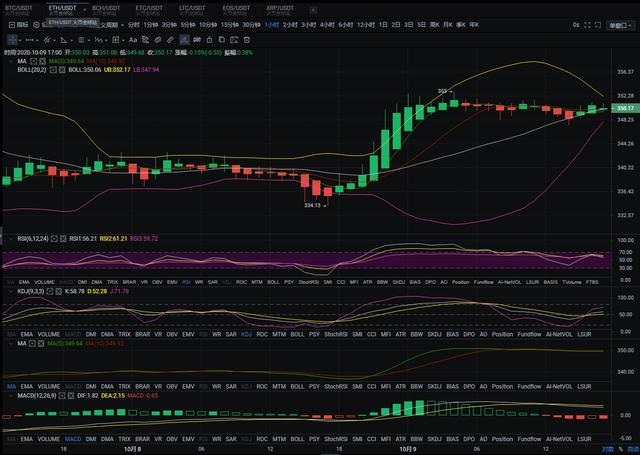640x455 pixels.
Task: Toggle VOLUME in the MACD panel indicator row
Action: [49, 439]
